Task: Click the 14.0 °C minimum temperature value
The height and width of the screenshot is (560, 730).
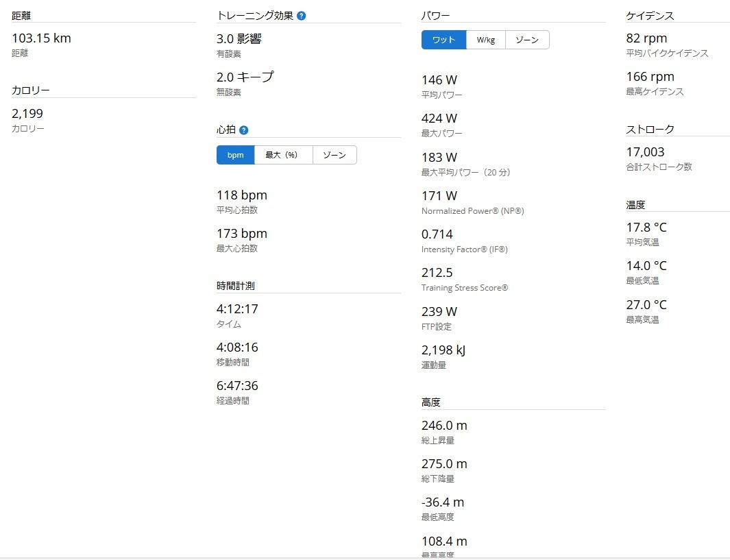Action: [646, 266]
